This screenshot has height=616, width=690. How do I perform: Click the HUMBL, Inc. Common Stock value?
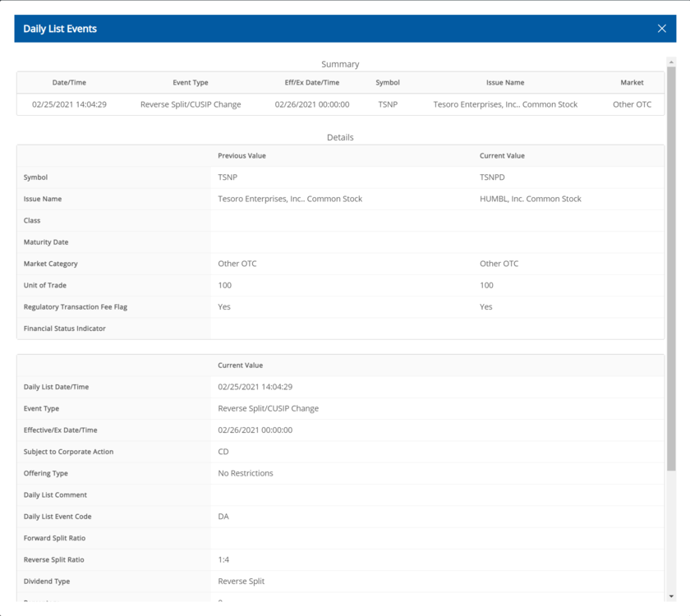pyautogui.click(x=530, y=199)
